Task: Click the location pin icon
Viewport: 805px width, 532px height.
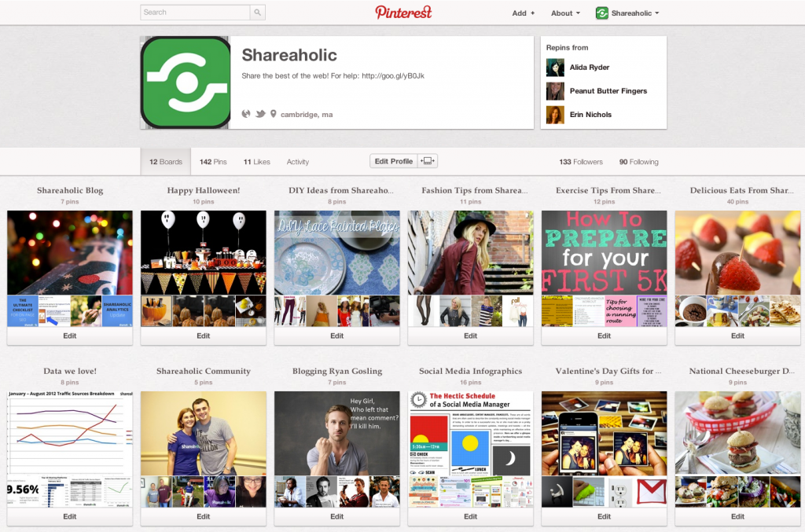Action: click(273, 114)
